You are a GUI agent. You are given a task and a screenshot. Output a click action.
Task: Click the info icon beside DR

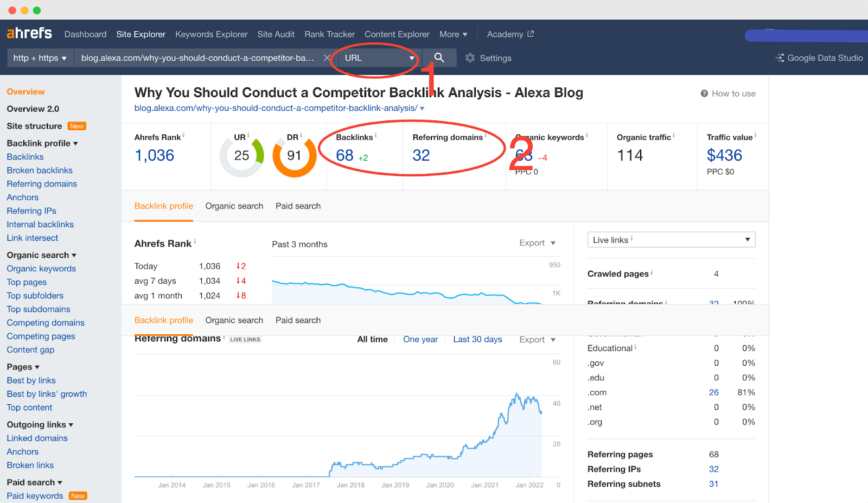[301, 135]
